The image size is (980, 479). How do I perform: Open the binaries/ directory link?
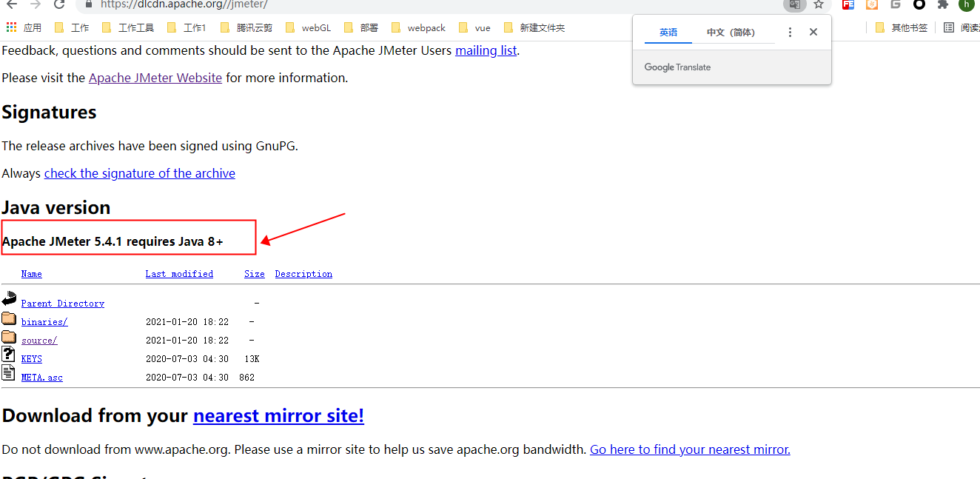(x=44, y=321)
